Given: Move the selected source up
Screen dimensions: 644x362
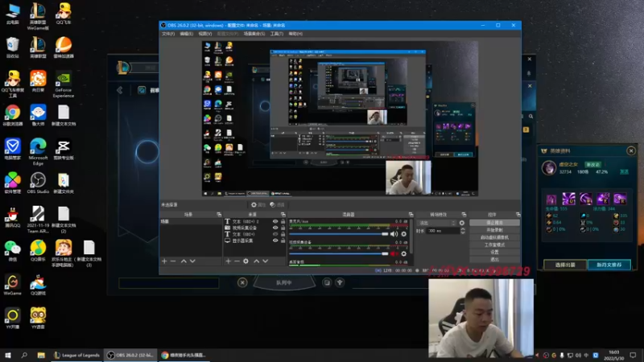Looking at the screenshot, I should (x=256, y=261).
